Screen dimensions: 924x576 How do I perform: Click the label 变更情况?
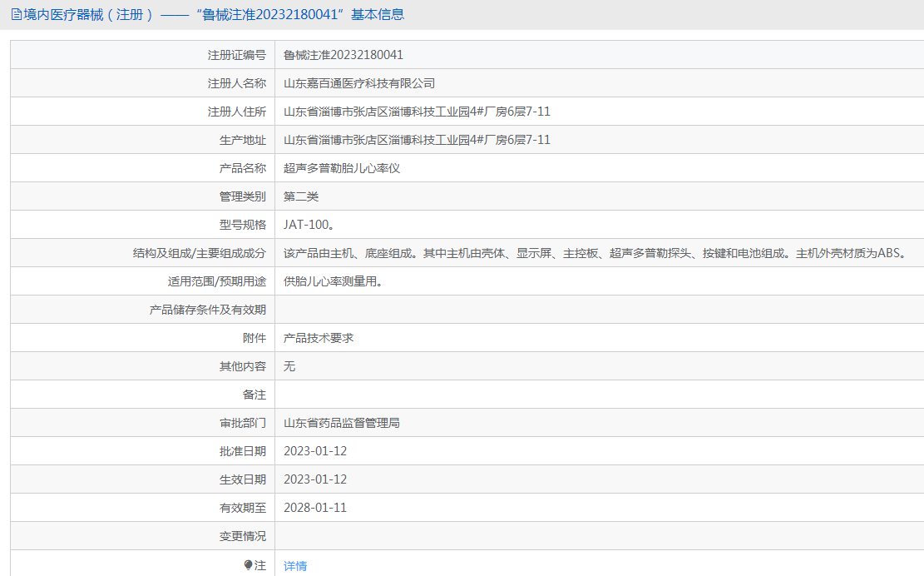(243, 536)
